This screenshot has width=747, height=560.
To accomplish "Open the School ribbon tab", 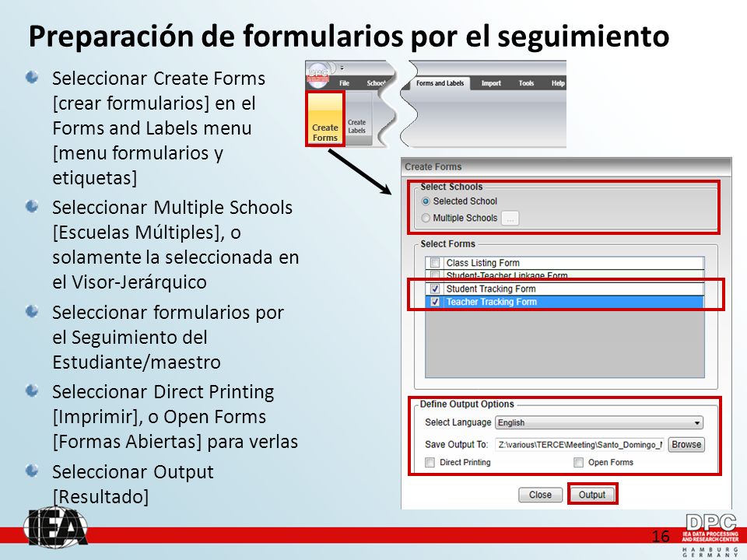I will (x=376, y=83).
